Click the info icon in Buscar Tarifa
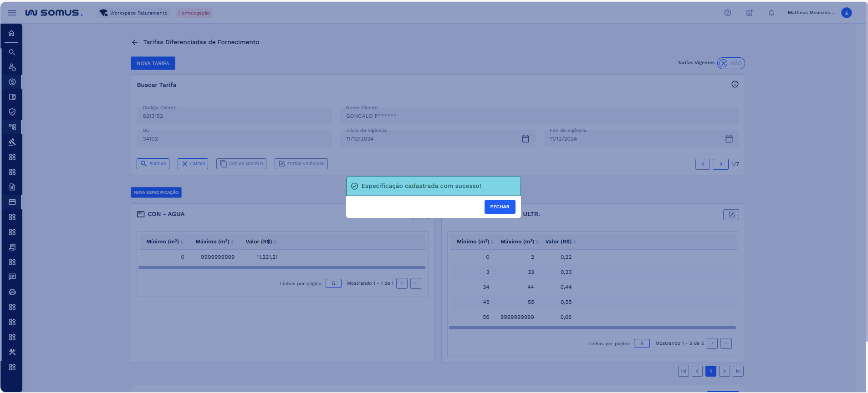The image size is (868, 393). [x=735, y=84]
